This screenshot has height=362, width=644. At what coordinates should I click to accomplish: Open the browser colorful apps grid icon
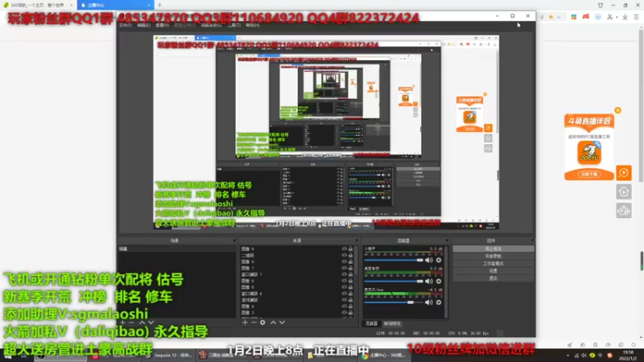point(574,17)
